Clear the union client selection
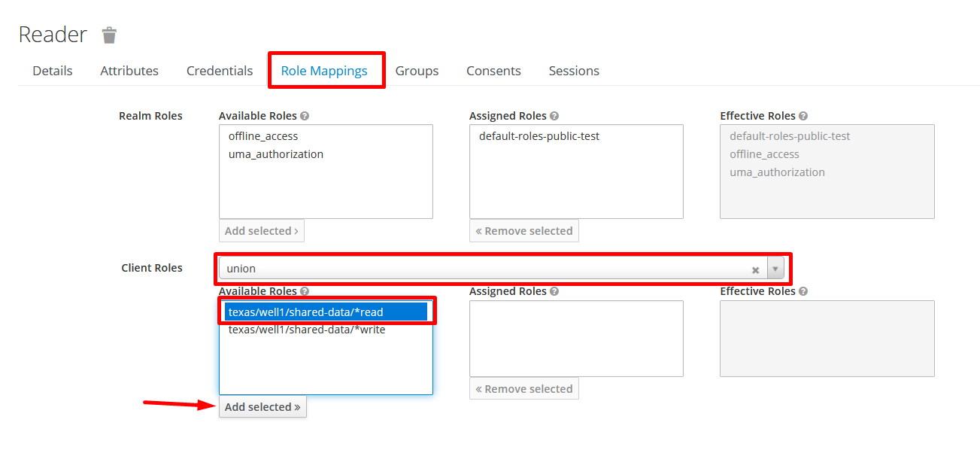 click(755, 269)
